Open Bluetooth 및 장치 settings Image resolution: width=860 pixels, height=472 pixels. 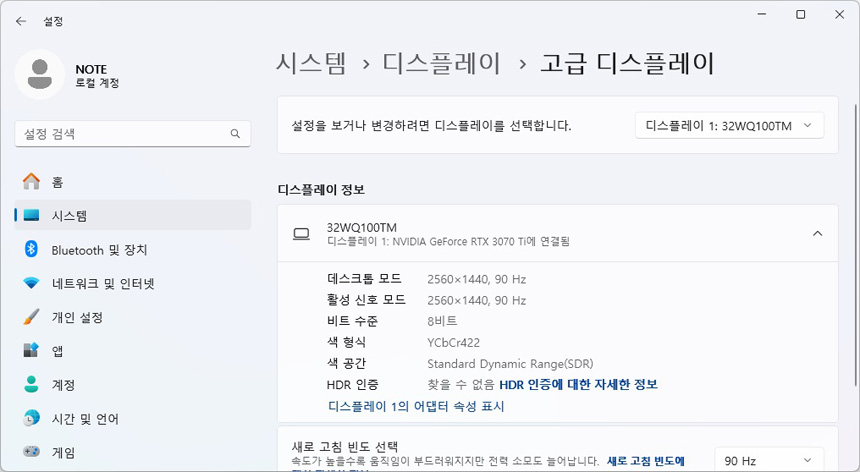click(x=99, y=250)
